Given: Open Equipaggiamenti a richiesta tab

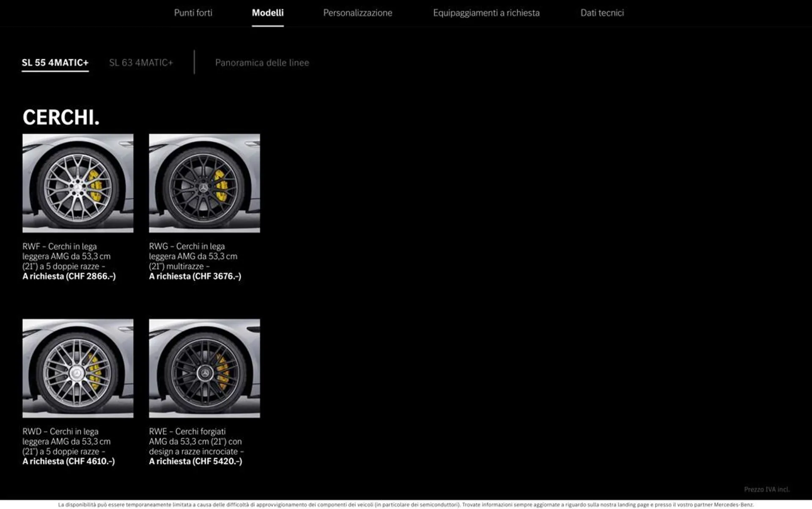Looking at the screenshot, I should coord(486,13).
